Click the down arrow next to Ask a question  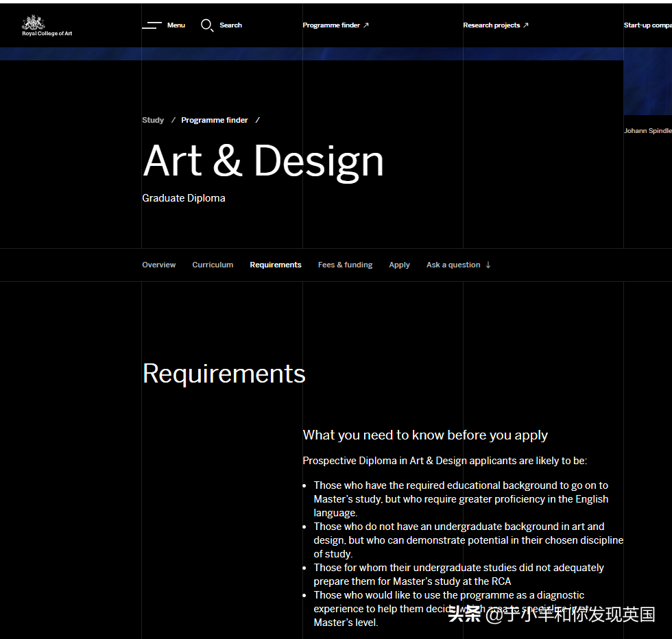(x=488, y=265)
